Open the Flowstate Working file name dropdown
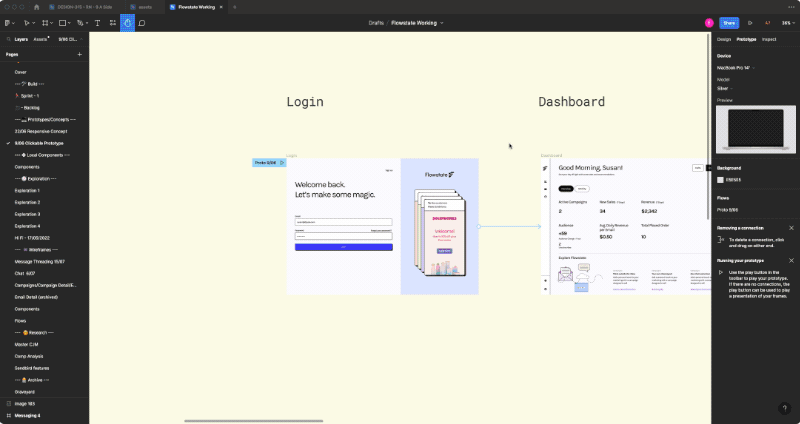This screenshot has width=800, height=424. (442, 23)
